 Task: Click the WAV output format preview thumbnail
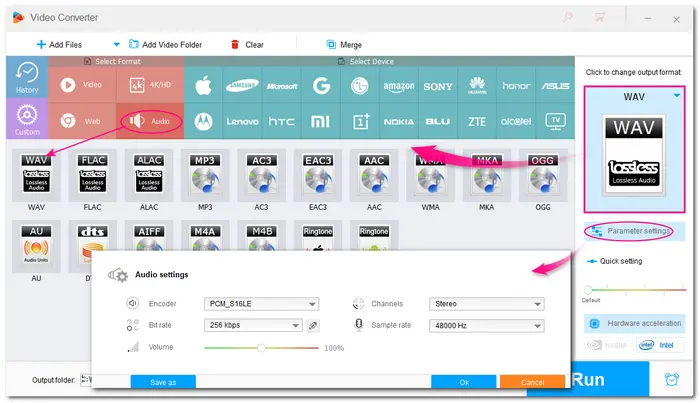633,153
